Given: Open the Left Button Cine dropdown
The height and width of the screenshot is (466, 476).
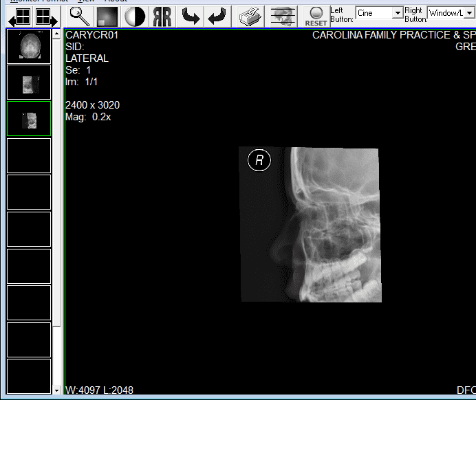Looking at the screenshot, I should [x=398, y=13].
